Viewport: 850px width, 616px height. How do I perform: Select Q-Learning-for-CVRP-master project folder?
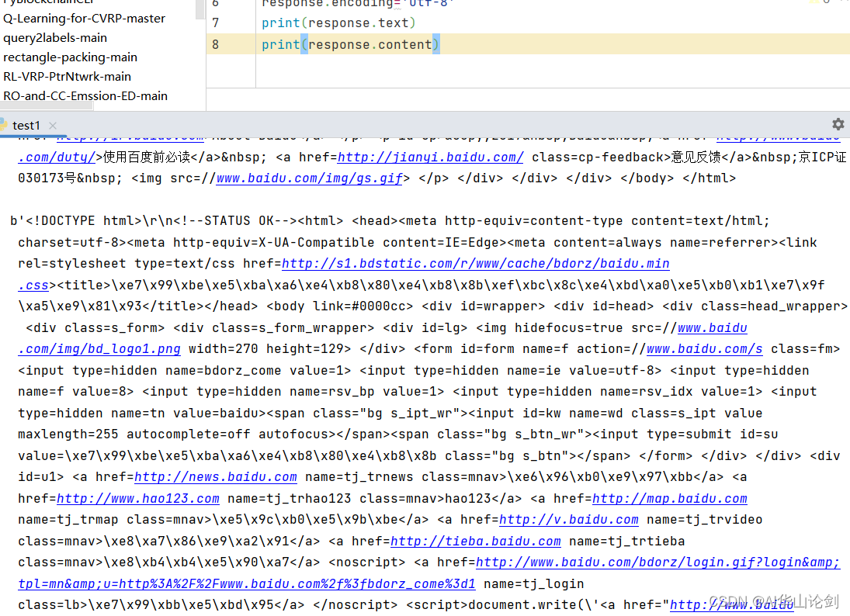point(84,19)
